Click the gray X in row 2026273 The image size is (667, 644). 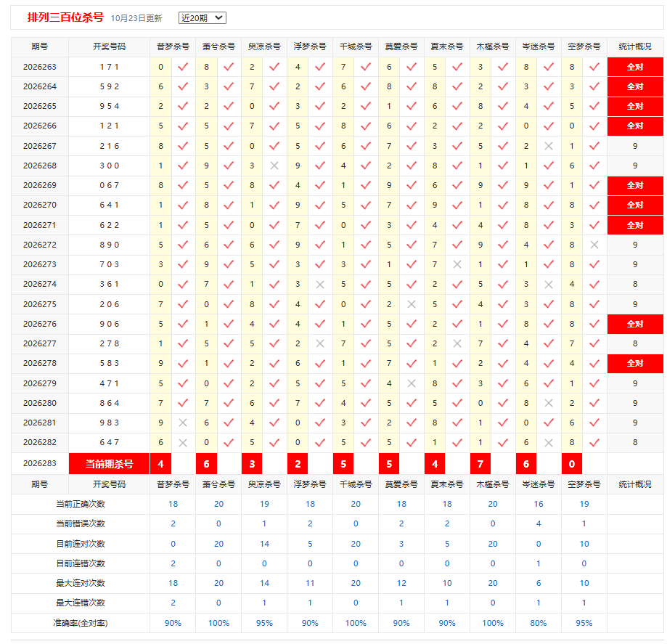(x=457, y=264)
